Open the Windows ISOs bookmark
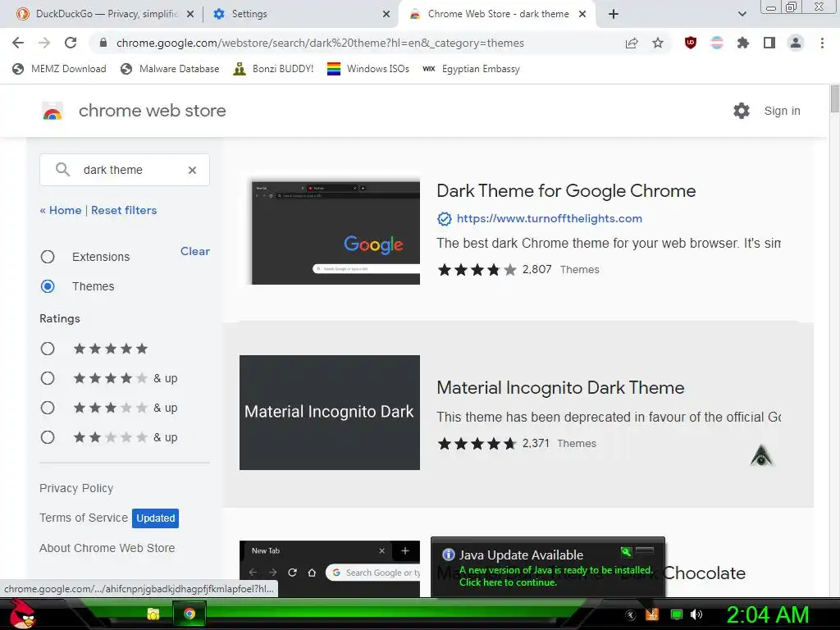The height and width of the screenshot is (630, 840). click(368, 69)
